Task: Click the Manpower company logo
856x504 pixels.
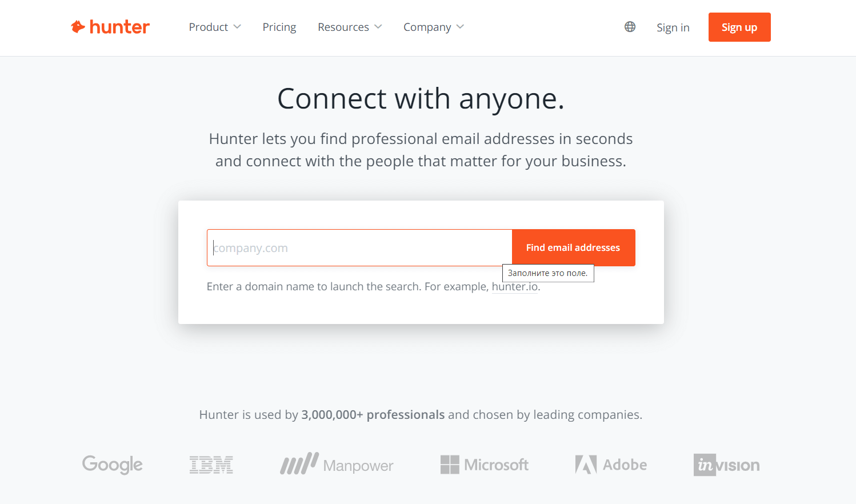Action: (337, 465)
